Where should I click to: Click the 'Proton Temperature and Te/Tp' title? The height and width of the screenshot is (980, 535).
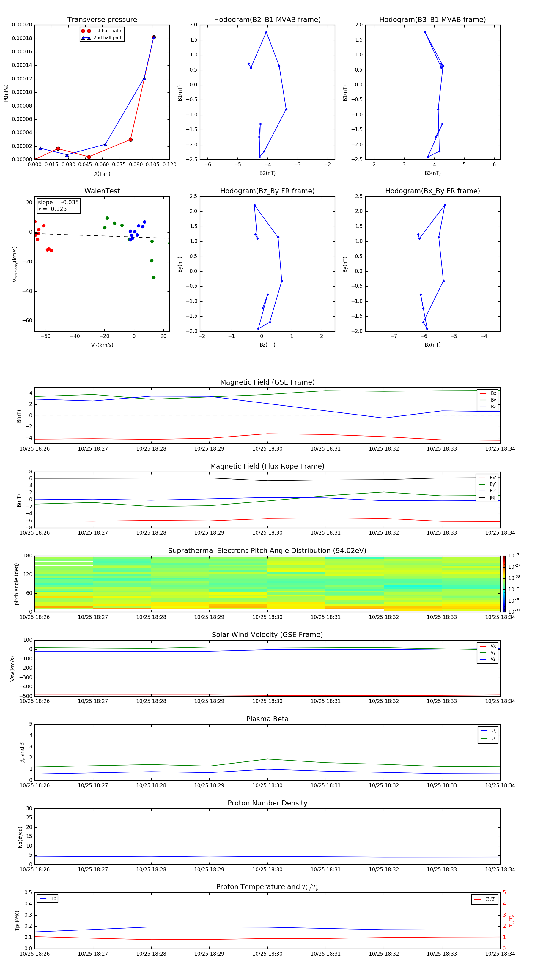click(x=267, y=887)
